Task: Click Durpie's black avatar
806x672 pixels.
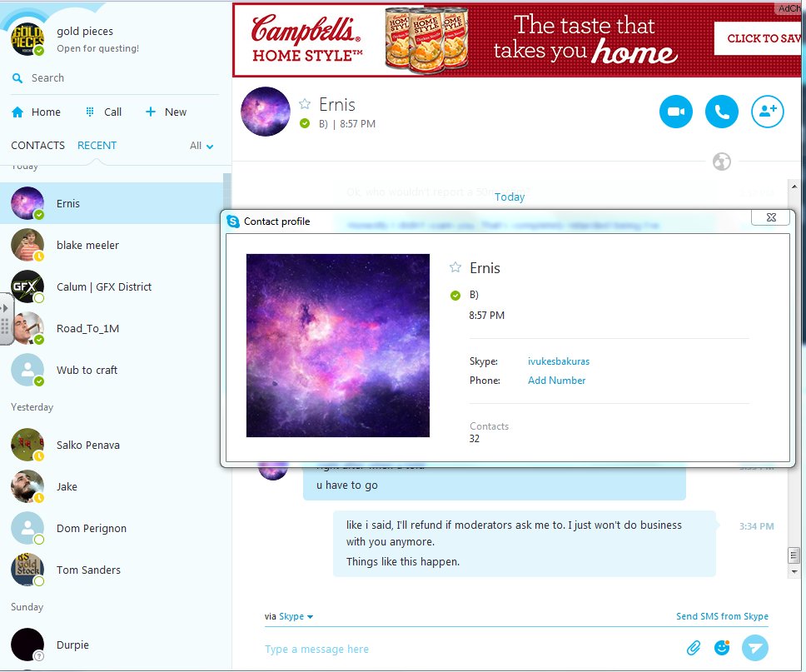Action: (27, 645)
